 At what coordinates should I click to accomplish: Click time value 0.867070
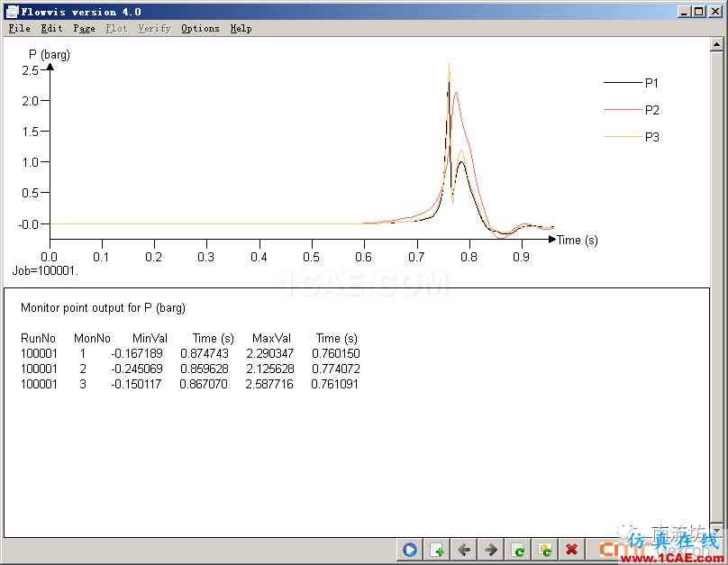(x=204, y=384)
